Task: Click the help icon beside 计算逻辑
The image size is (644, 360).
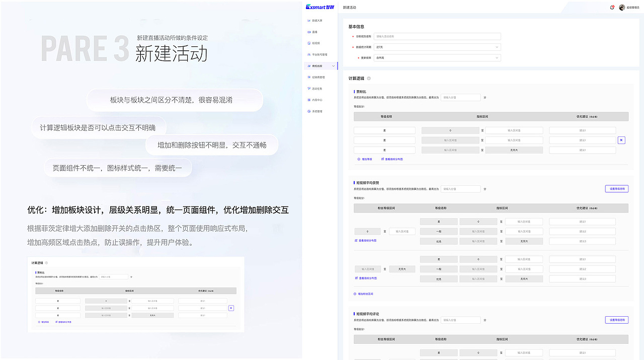Action: click(x=369, y=79)
